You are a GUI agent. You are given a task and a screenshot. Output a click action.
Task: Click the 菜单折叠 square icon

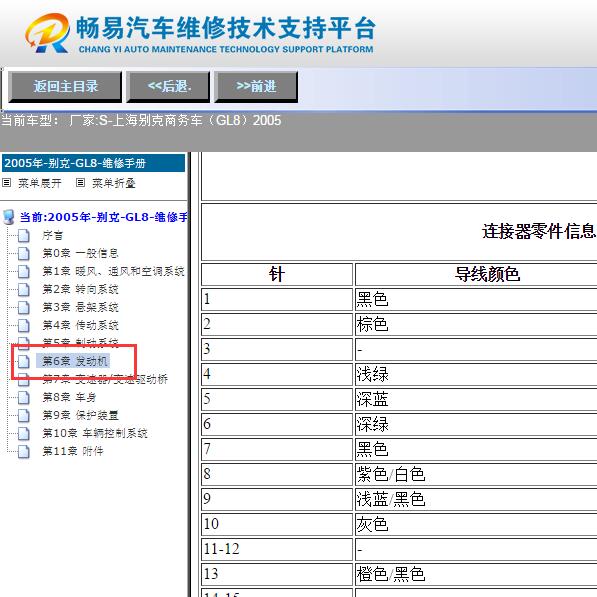coord(80,183)
